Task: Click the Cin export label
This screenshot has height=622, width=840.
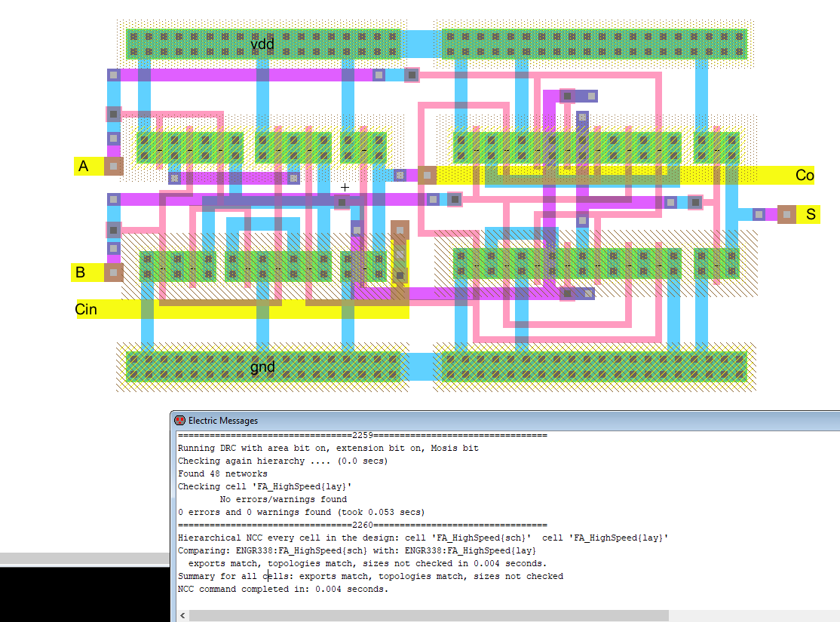Action: tap(86, 309)
